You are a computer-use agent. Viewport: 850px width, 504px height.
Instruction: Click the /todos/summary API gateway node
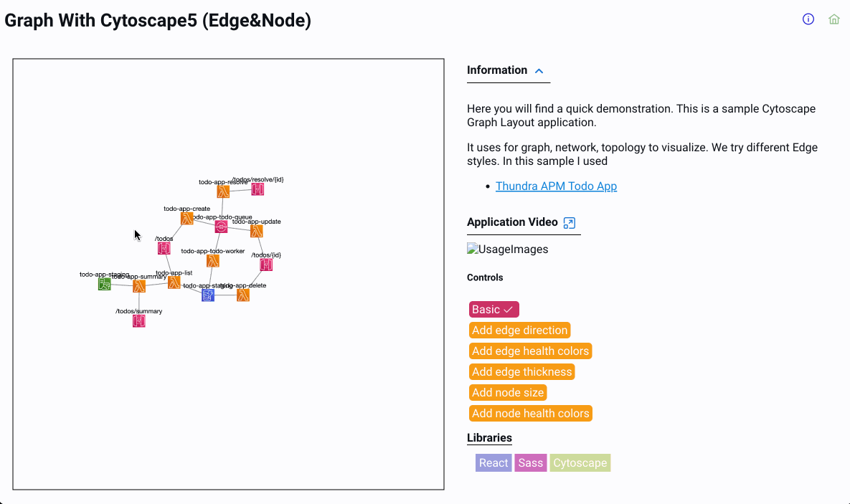click(x=139, y=321)
